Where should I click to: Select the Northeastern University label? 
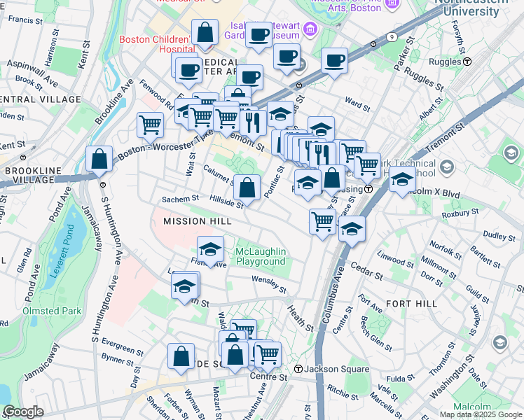pos(471,7)
